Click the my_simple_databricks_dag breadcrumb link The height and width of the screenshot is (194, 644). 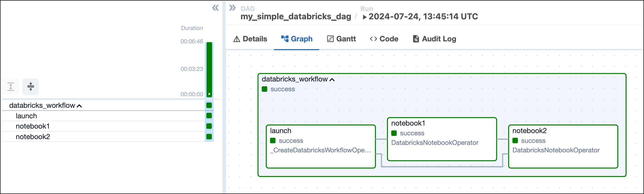tap(296, 17)
